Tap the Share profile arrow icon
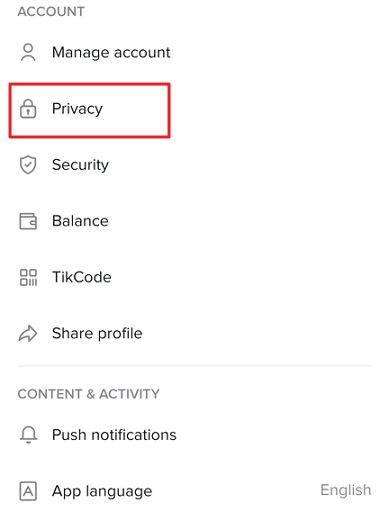 click(x=28, y=333)
